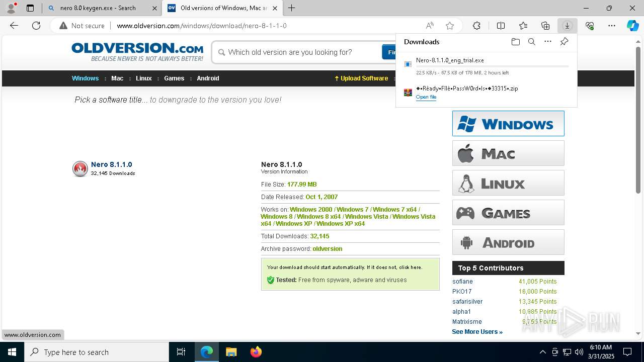The image size is (644, 362).
Task: Open Settings and more menu
Action: point(612,26)
